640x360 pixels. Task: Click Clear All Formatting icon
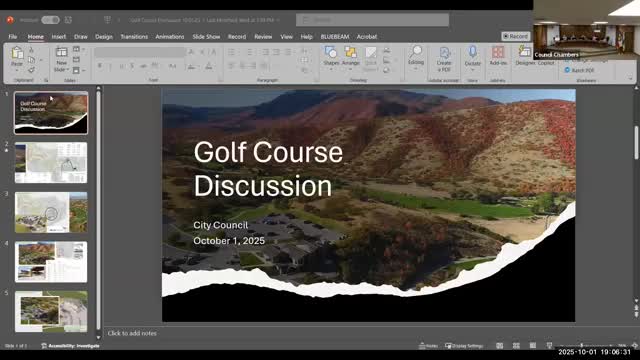point(213,52)
